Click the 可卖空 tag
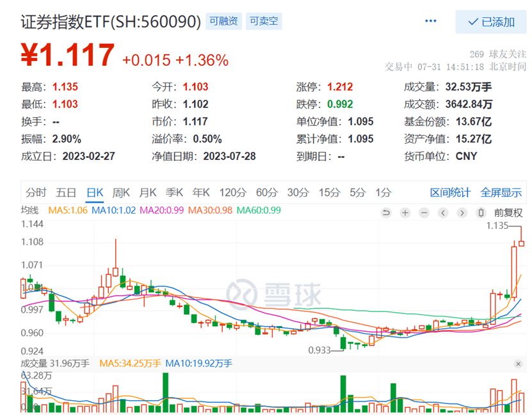 click(264, 21)
